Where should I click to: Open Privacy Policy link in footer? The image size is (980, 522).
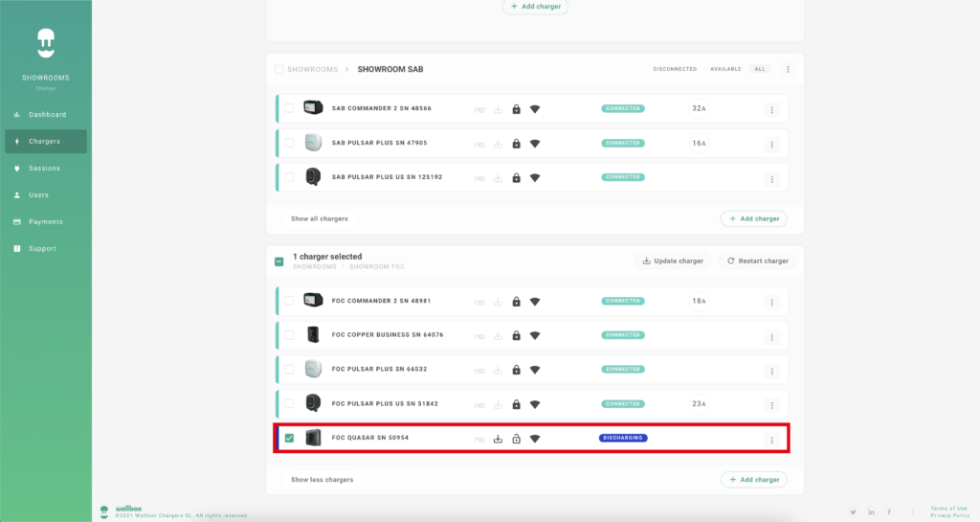[948, 515]
